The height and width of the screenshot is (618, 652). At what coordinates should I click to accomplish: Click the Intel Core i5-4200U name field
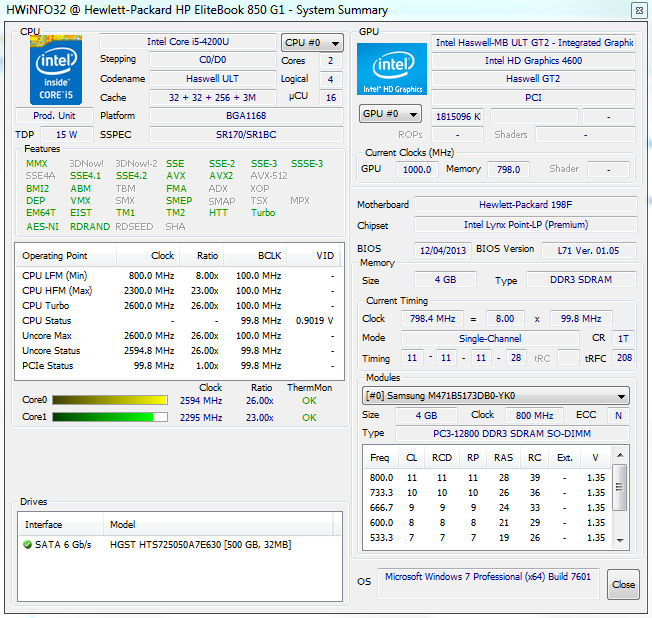188,42
